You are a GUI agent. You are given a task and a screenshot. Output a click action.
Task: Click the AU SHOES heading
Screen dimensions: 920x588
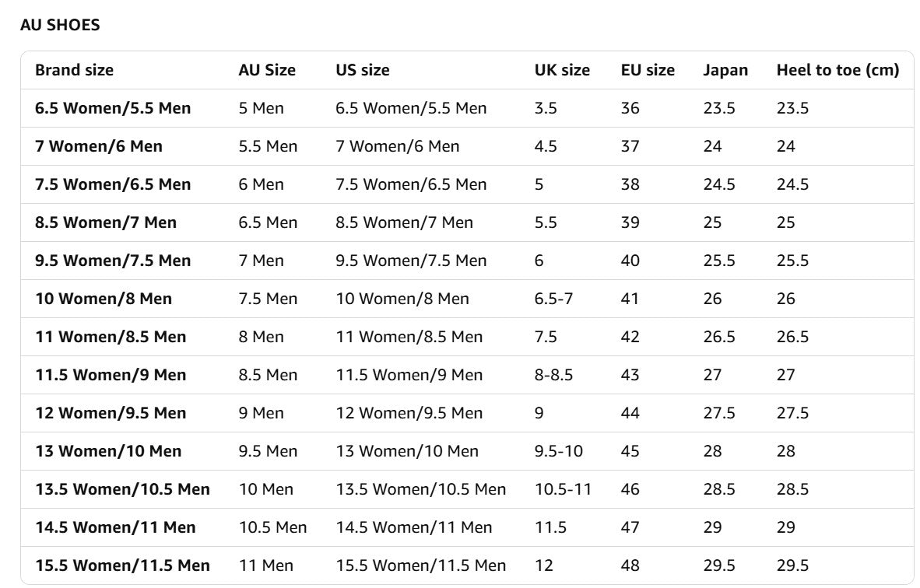(x=60, y=25)
